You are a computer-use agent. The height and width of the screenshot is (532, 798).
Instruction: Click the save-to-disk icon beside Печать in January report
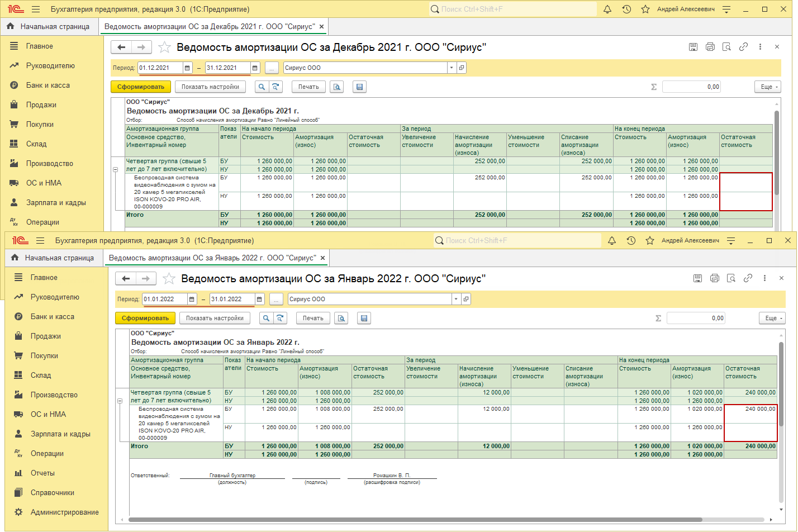click(x=364, y=318)
